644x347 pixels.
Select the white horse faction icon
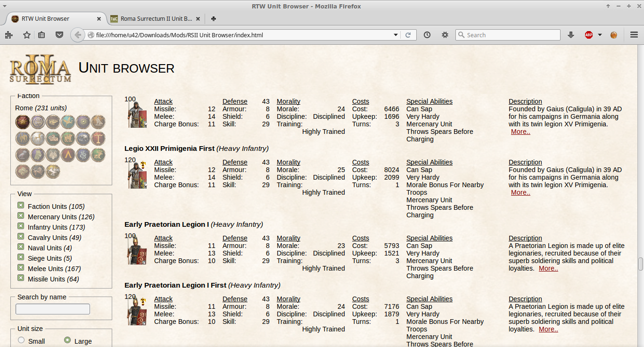click(38, 138)
